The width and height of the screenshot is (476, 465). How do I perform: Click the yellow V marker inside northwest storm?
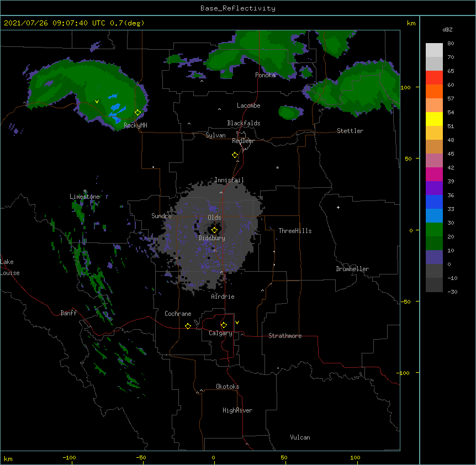pyautogui.click(x=97, y=102)
